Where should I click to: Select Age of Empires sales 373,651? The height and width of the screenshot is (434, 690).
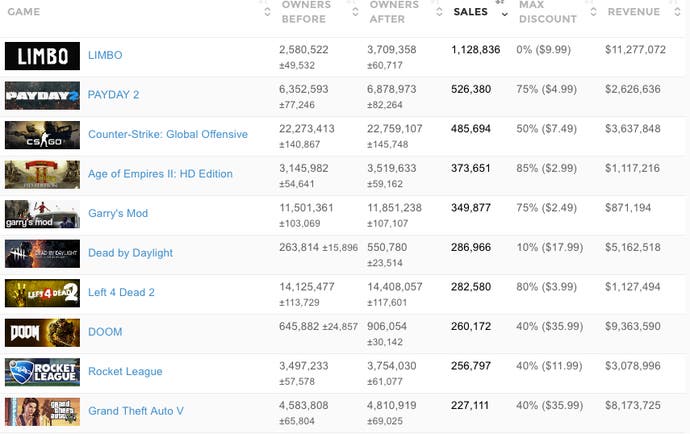(470, 169)
